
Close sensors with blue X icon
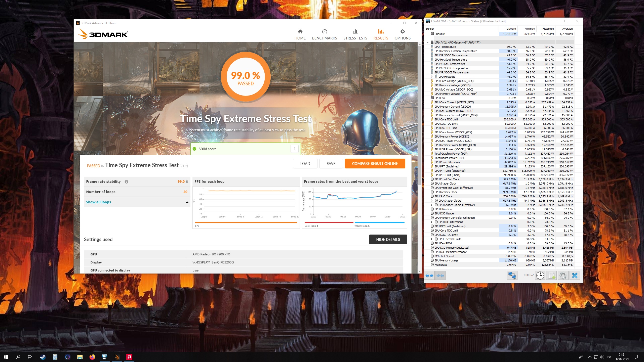pyautogui.click(x=575, y=276)
